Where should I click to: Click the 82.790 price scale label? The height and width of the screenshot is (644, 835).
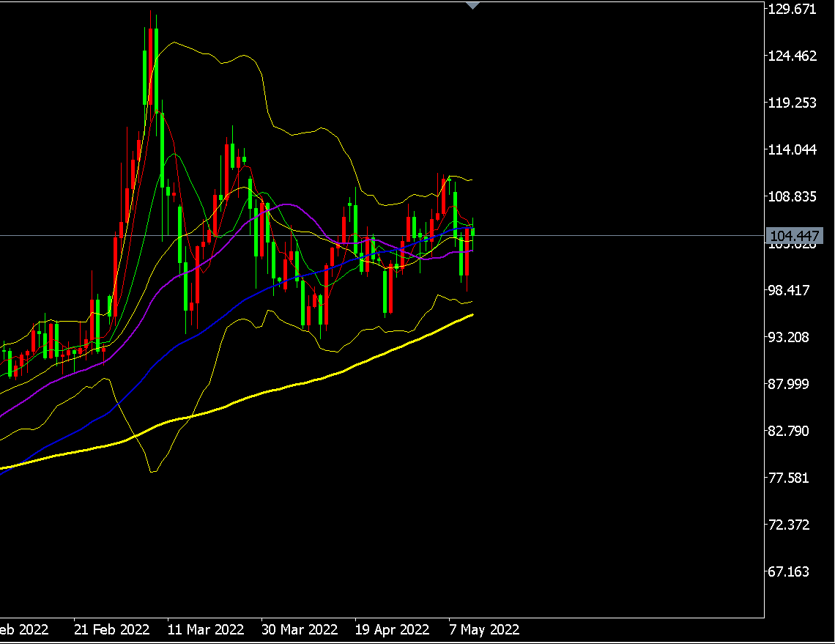789,431
